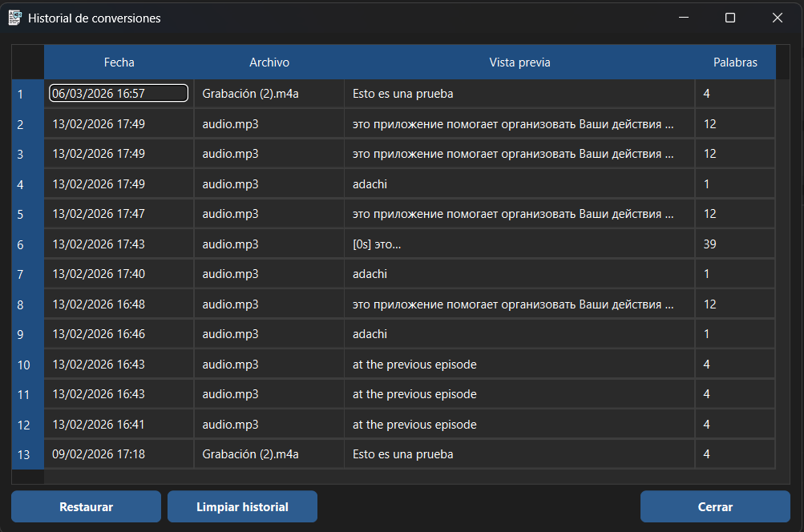Minimize the Historial de conversiones window

[684, 18]
